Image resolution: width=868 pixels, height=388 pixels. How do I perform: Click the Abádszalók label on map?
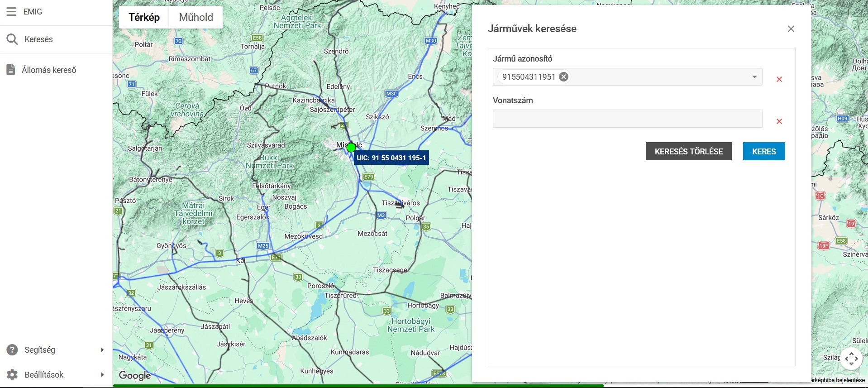point(310,338)
